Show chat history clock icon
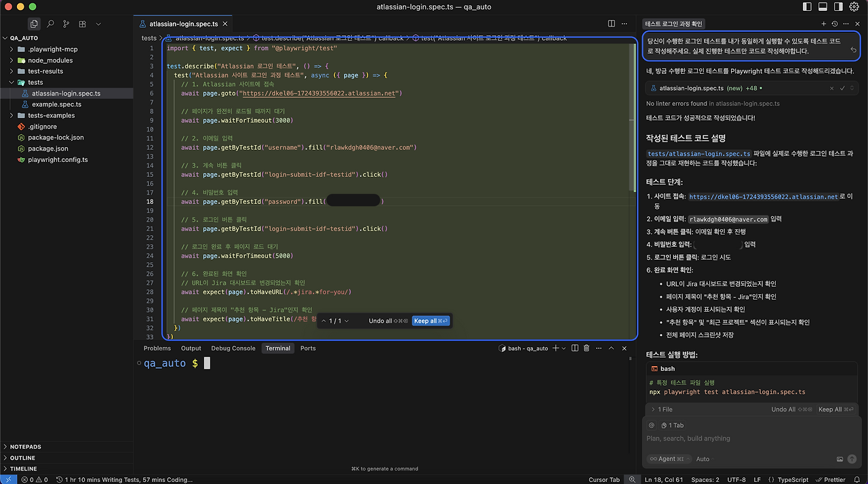 pyautogui.click(x=835, y=24)
